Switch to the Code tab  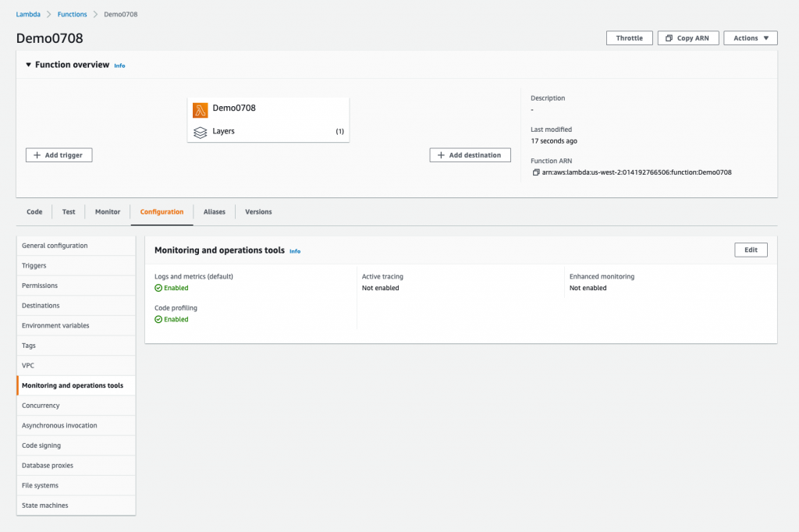[x=34, y=211]
